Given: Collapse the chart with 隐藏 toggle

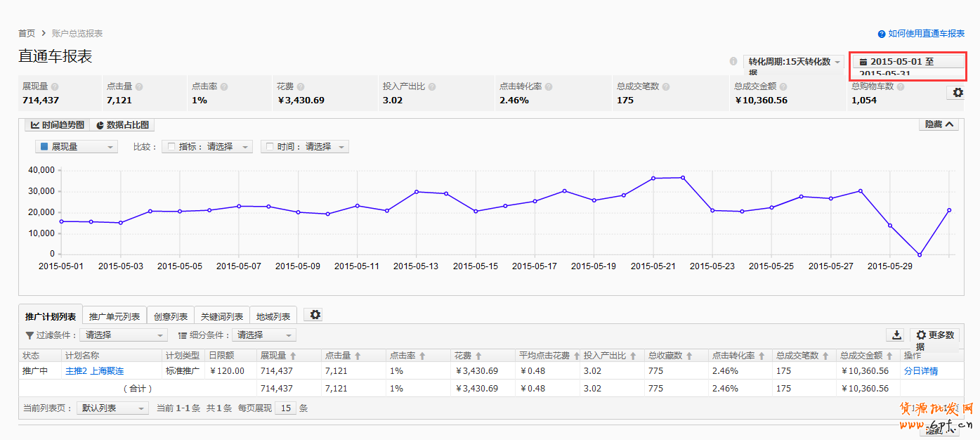Looking at the screenshot, I should (x=939, y=124).
